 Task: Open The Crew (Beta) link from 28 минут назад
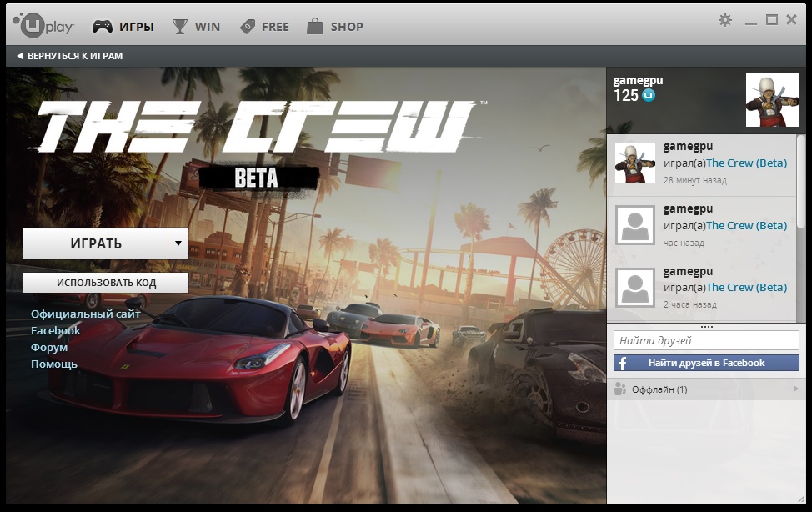pyautogui.click(x=746, y=163)
